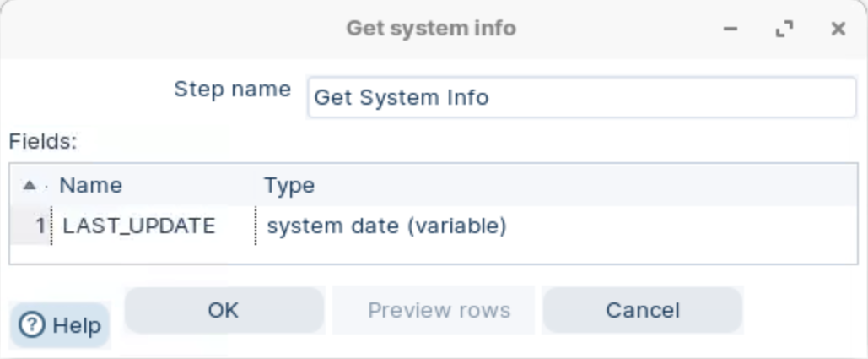Click the question mark Help icon
Screen dimensions: 868x359
click(x=30, y=325)
